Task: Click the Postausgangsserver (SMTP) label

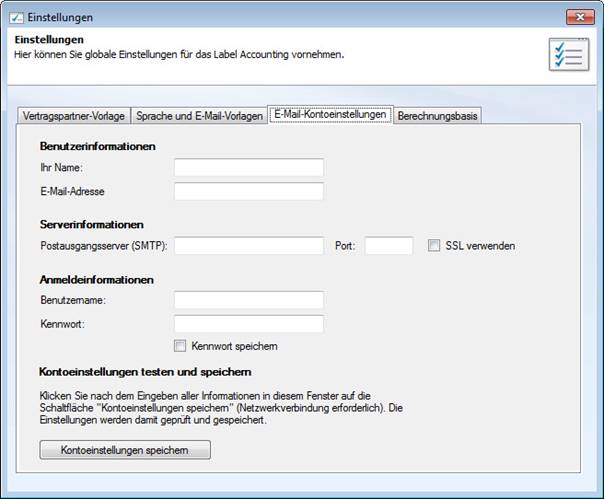Action: click(x=104, y=246)
